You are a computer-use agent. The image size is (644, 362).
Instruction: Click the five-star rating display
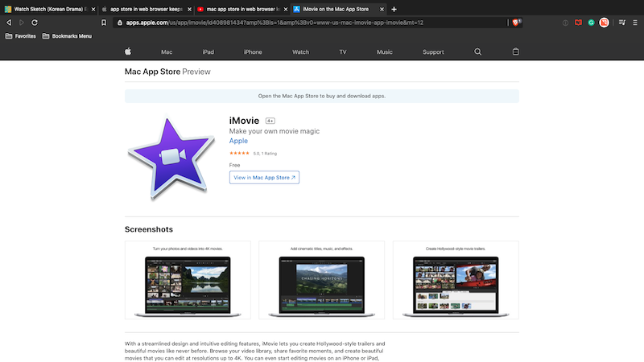pos(239,153)
